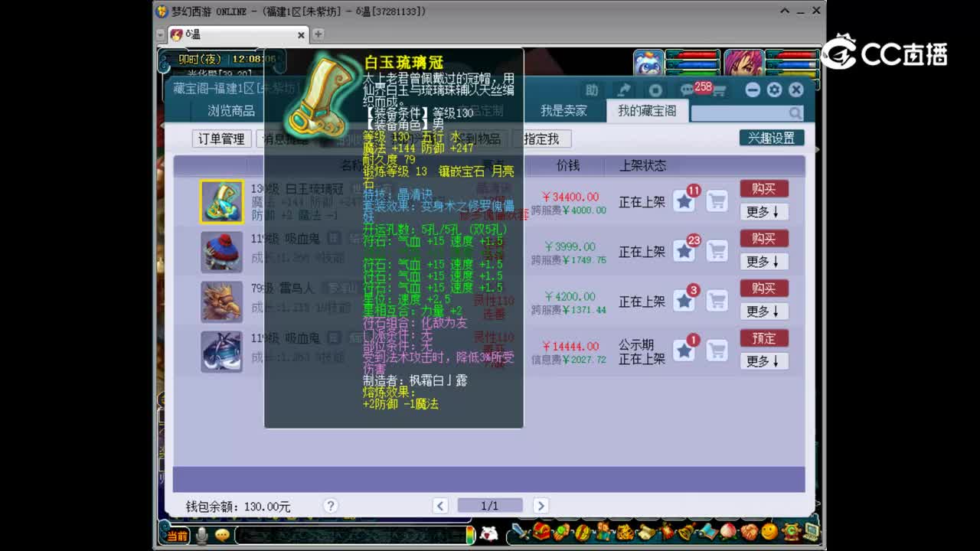Open a new client tab with plus
The width and height of the screenshot is (980, 551).
[x=318, y=34]
